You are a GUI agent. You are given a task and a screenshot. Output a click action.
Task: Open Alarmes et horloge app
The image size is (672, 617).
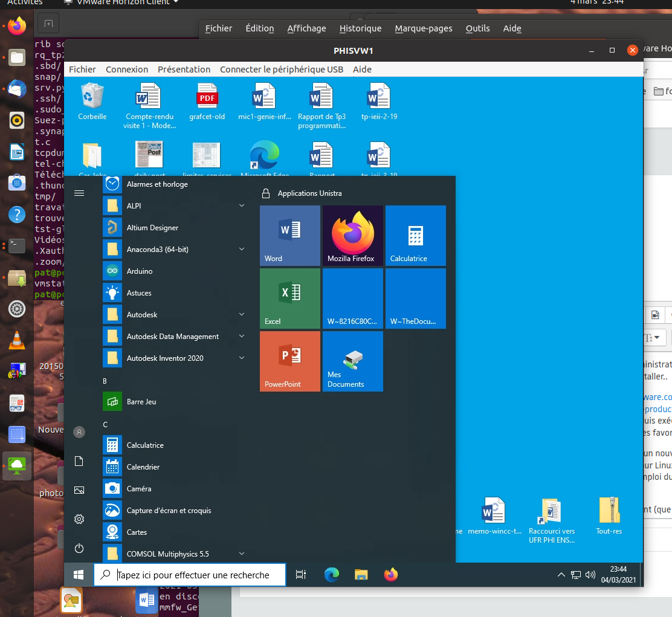pyautogui.click(x=176, y=184)
